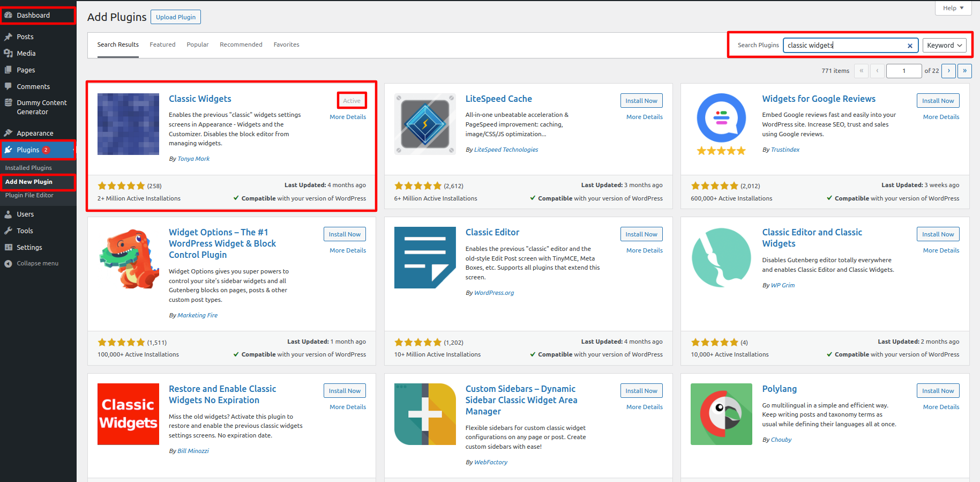The height and width of the screenshot is (482, 980).
Task: Open author link WP Grim
Action: [x=783, y=285]
